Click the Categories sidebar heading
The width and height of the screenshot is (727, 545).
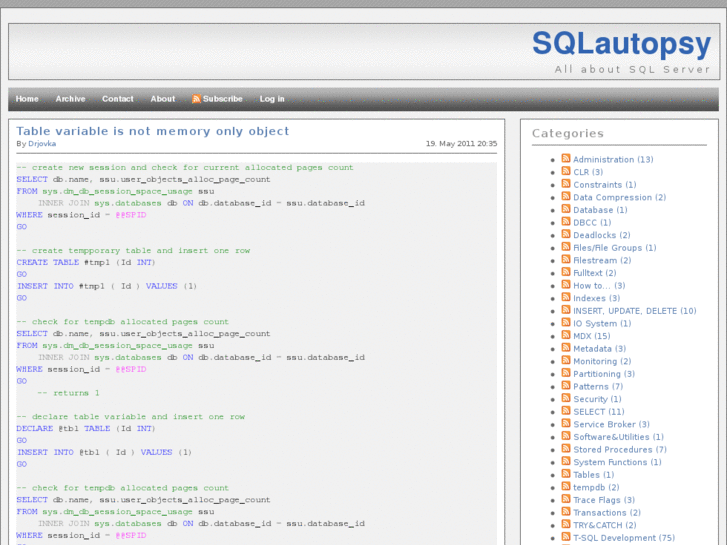point(568,134)
